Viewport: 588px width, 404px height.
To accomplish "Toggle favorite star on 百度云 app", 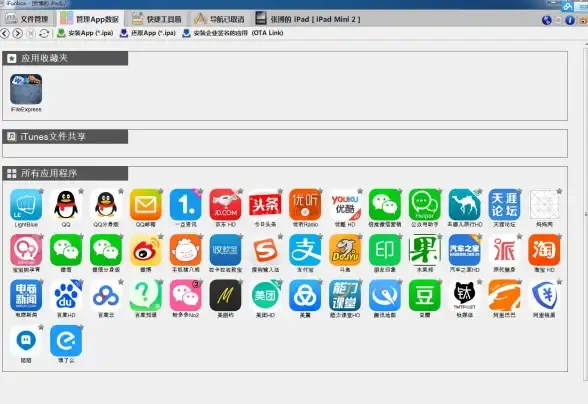I will (x=121, y=282).
